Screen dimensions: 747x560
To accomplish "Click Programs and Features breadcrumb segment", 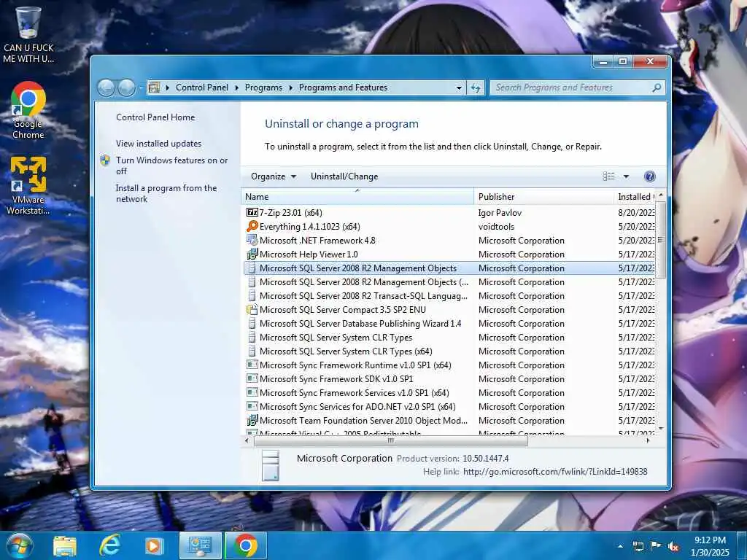I will click(x=343, y=87).
